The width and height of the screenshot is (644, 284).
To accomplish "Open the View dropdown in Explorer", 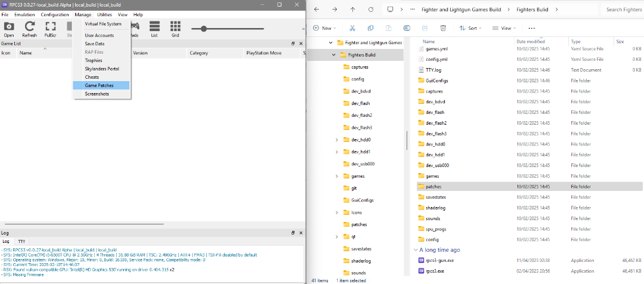I will (x=504, y=28).
